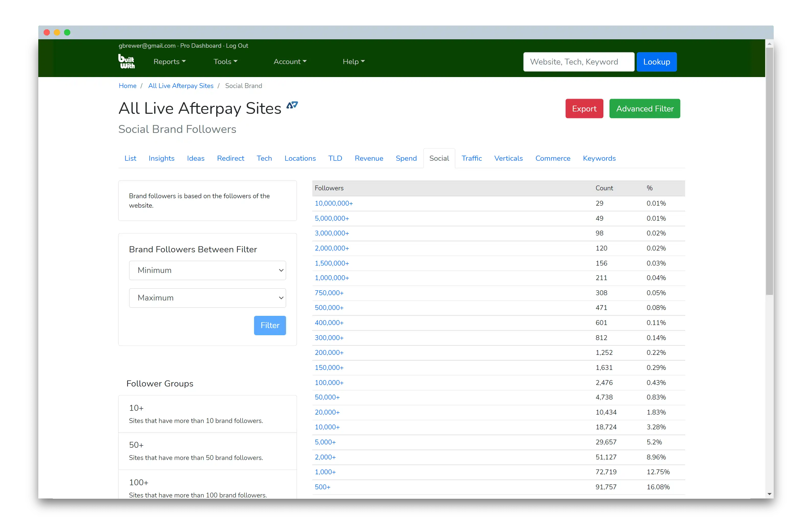
Task: Open All Live Afterpay Sites breadcrumb
Action: click(x=181, y=86)
